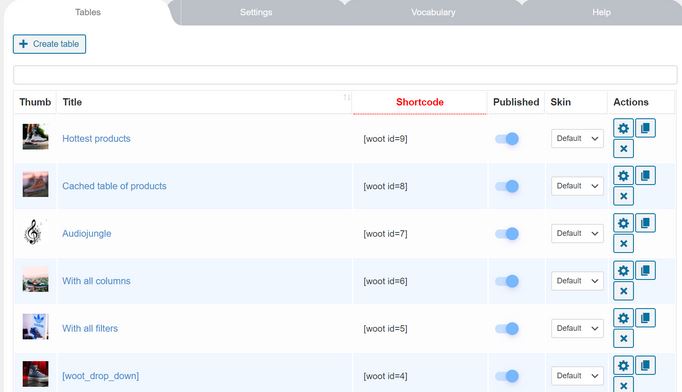Screen dimensions: 682x392
Task: Click the Create table button
Action: click(x=49, y=44)
